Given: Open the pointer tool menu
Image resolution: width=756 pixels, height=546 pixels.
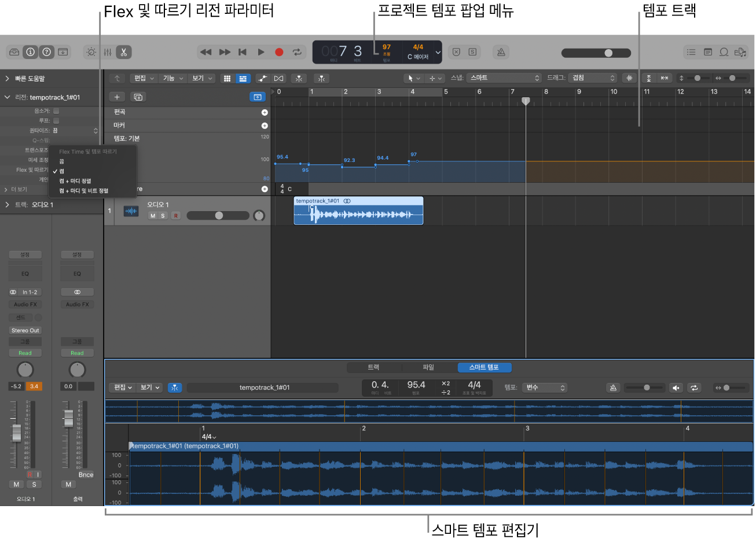Looking at the screenshot, I should click(414, 78).
